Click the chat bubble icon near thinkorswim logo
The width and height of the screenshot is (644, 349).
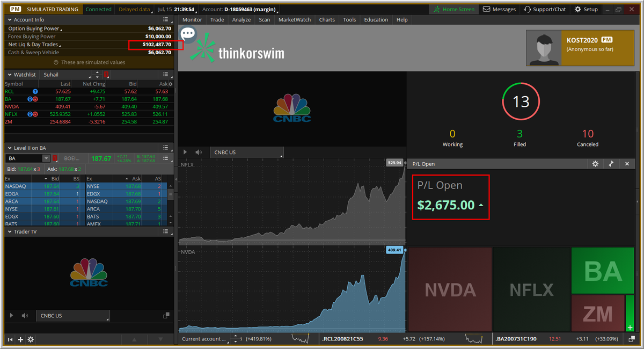[x=188, y=34]
